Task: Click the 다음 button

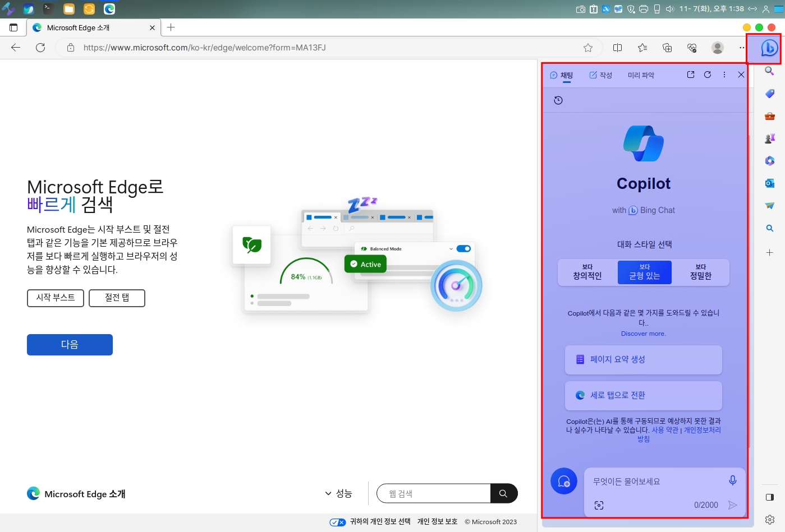Action: 70,345
